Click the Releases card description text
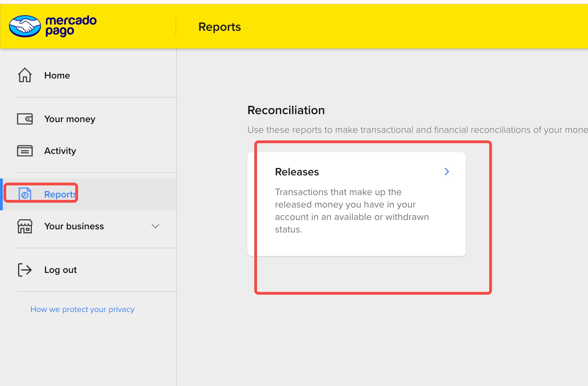 pyautogui.click(x=352, y=211)
